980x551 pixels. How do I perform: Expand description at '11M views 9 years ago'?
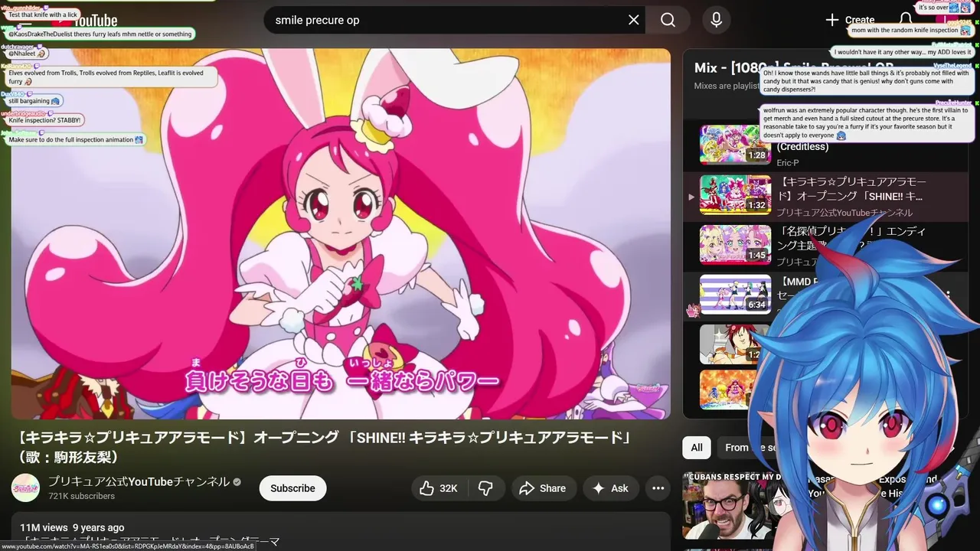[72, 527]
